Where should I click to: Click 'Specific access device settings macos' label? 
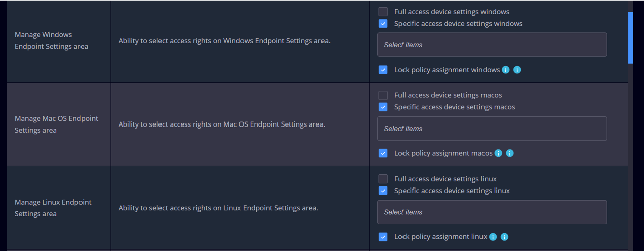pyautogui.click(x=455, y=107)
